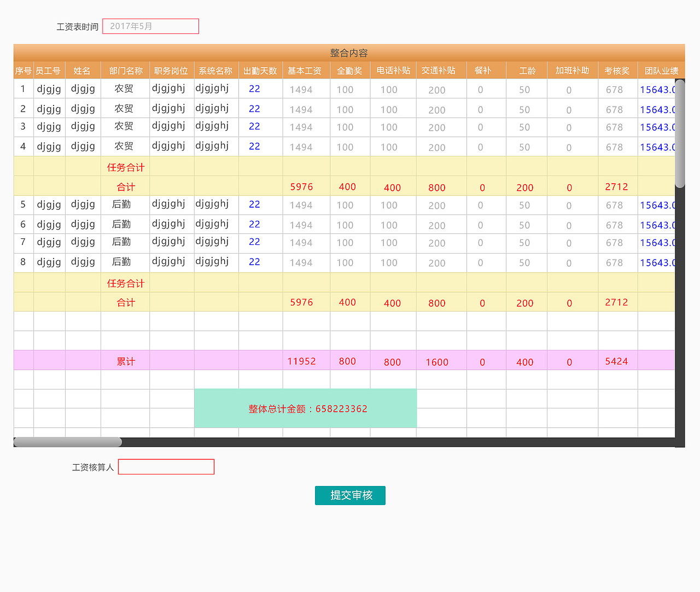The width and height of the screenshot is (700, 592).
Task: Click row 6's 交通补贴 value 200
Action: point(437,226)
